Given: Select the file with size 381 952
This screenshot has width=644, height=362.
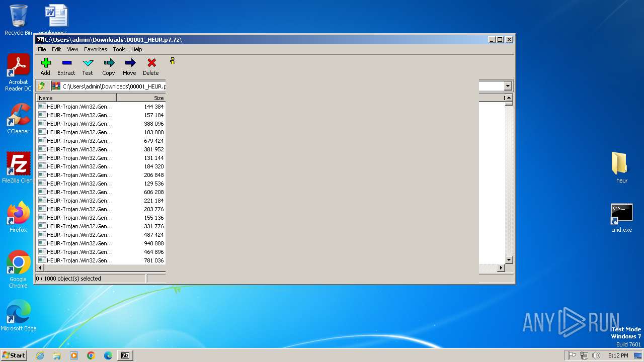Looking at the screenshot, I should tap(101, 149).
